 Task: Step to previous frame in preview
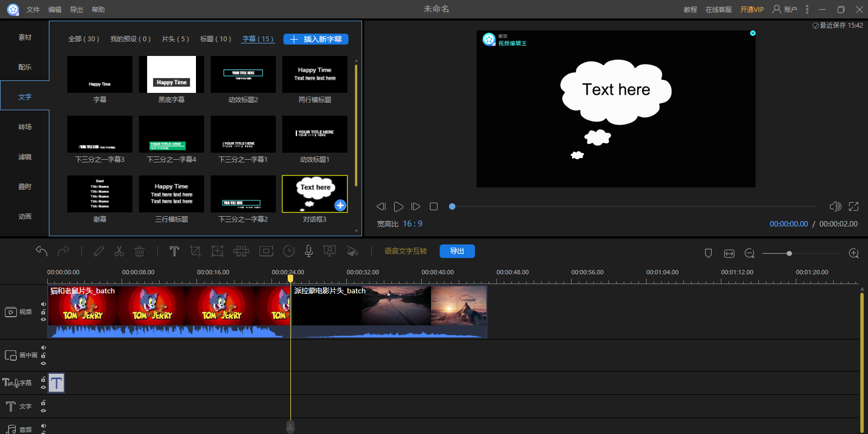tap(381, 206)
